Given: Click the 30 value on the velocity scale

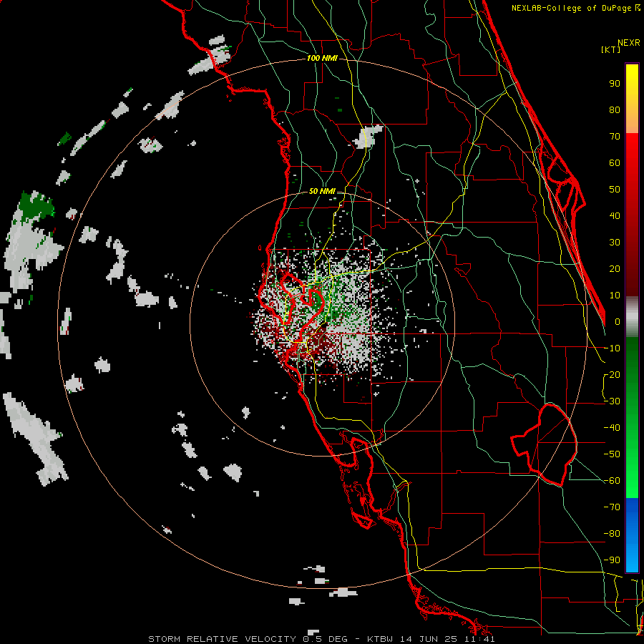Looking at the screenshot, I should pyautogui.click(x=615, y=243).
